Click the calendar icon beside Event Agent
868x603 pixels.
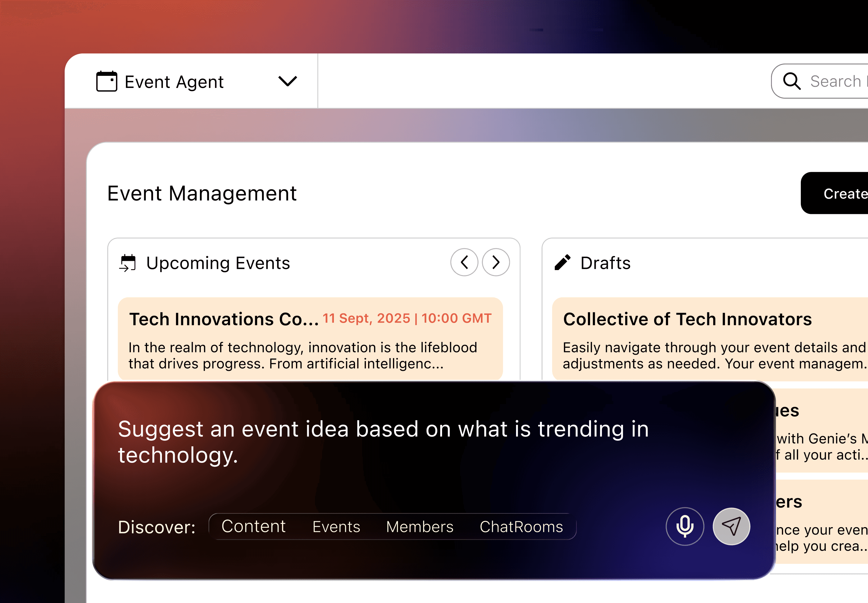click(x=107, y=81)
